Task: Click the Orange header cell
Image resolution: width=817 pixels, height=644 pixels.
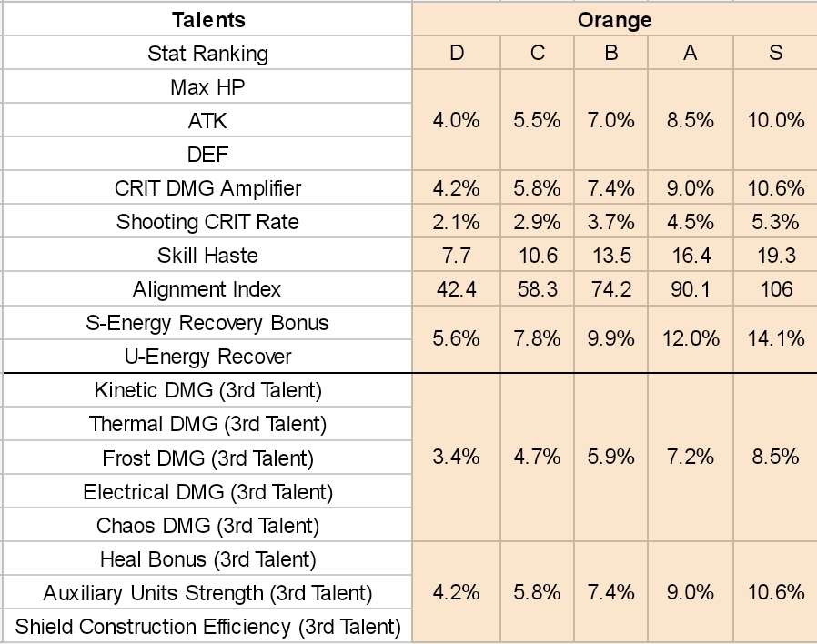Action: 614,19
